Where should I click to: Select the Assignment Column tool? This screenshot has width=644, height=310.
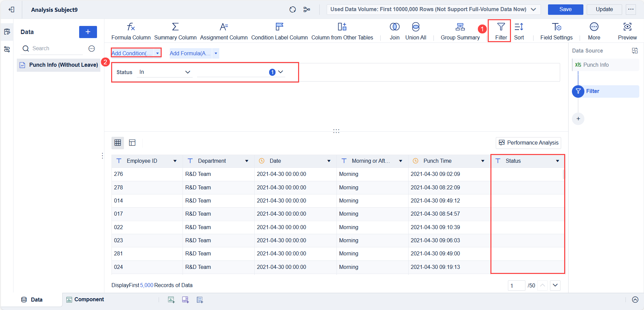(223, 31)
